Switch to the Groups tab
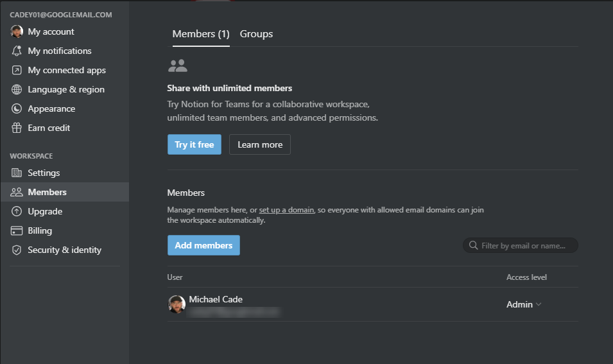The height and width of the screenshot is (364, 613). [x=256, y=34]
